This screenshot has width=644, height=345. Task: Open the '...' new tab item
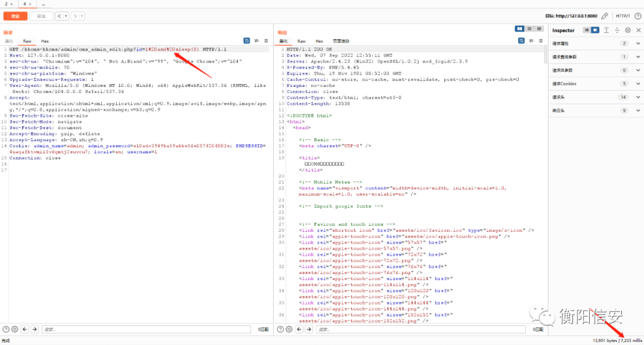pyautogui.click(x=43, y=4)
